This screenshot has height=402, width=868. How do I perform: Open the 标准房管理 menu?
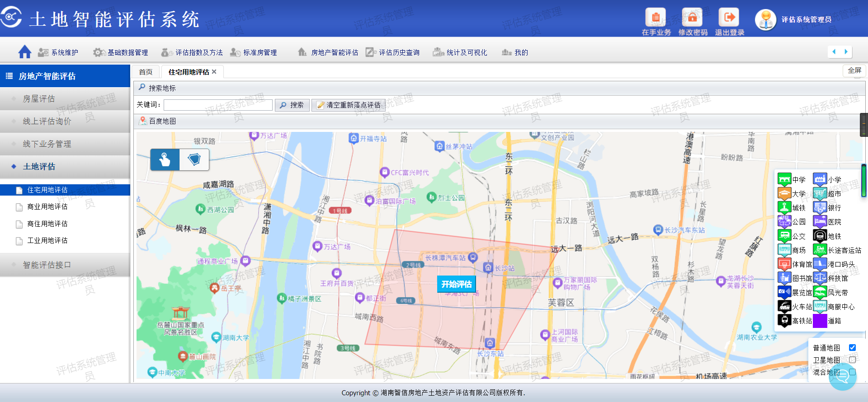pyautogui.click(x=254, y=52)
